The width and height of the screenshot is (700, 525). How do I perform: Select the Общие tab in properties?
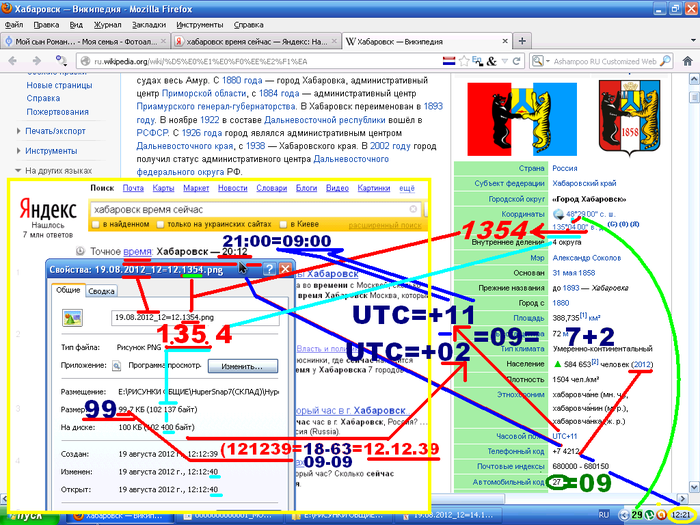pyautogui.click(x=68, y=290)
